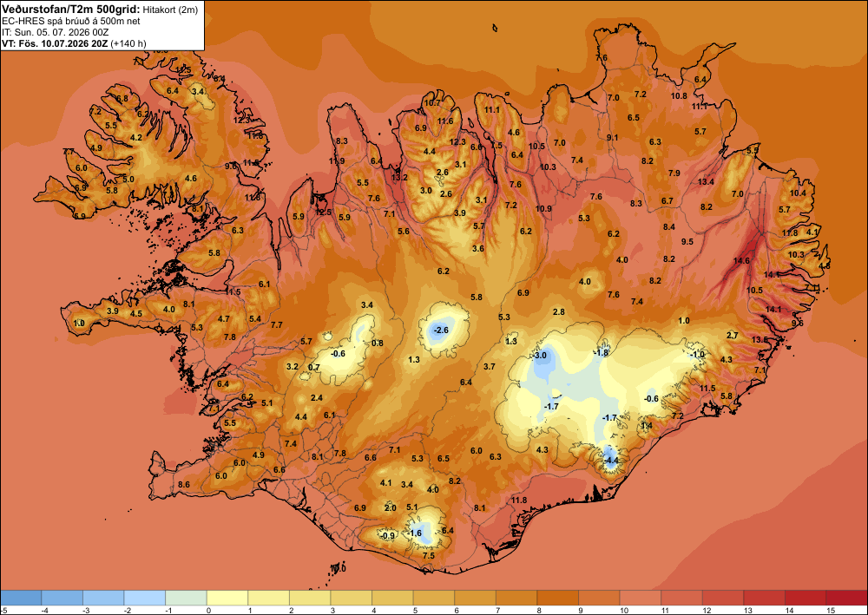Click the 7.5 temperature value

point(429,556)
